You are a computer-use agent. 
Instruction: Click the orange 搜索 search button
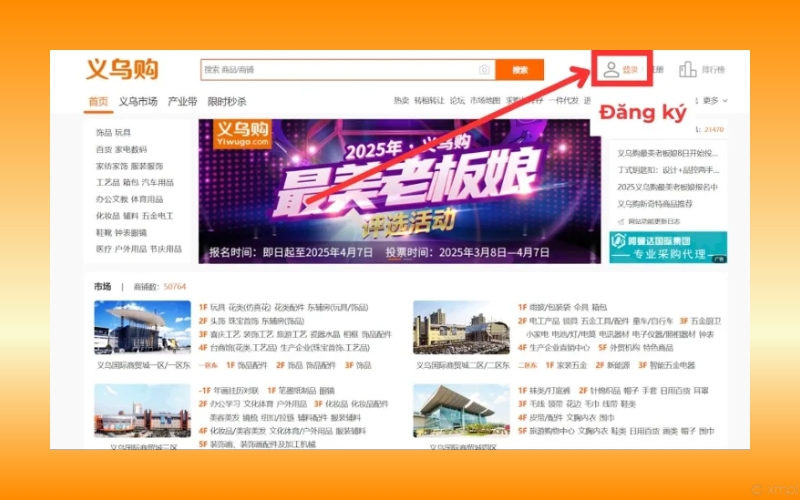point(519,70)
